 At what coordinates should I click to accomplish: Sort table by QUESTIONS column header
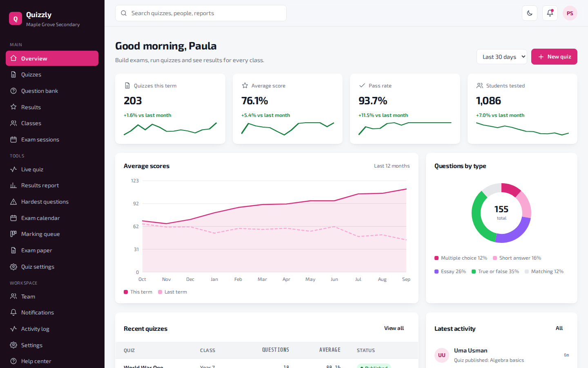click(276, 350)
